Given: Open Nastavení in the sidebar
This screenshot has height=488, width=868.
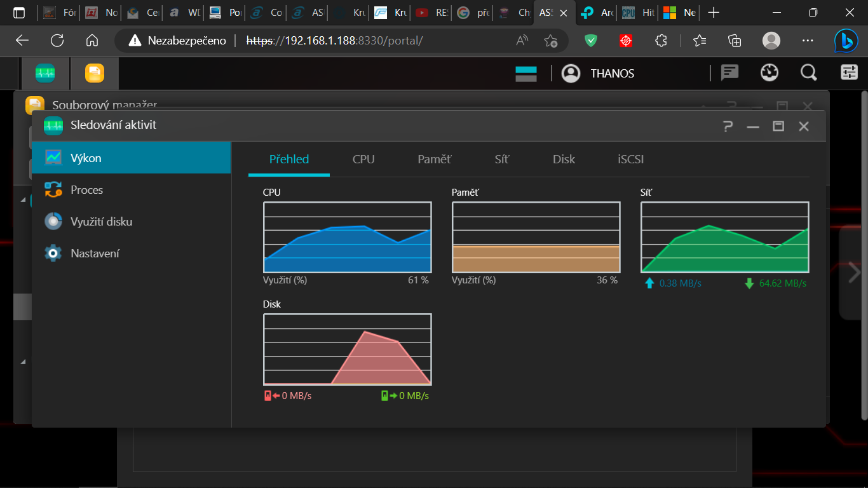Looking at the screenshot, I should click(95, 254).
